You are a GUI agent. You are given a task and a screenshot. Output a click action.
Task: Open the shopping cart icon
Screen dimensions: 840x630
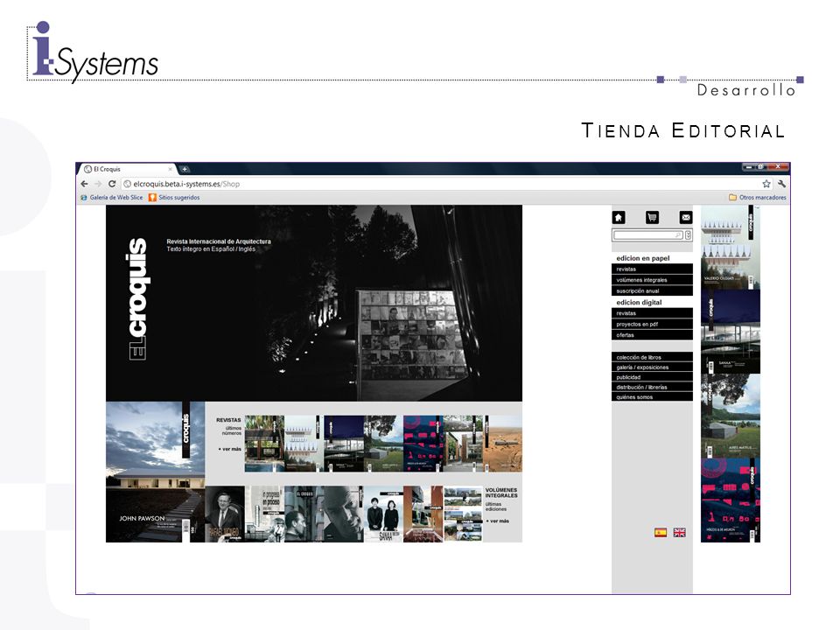[x=652, y=217]
